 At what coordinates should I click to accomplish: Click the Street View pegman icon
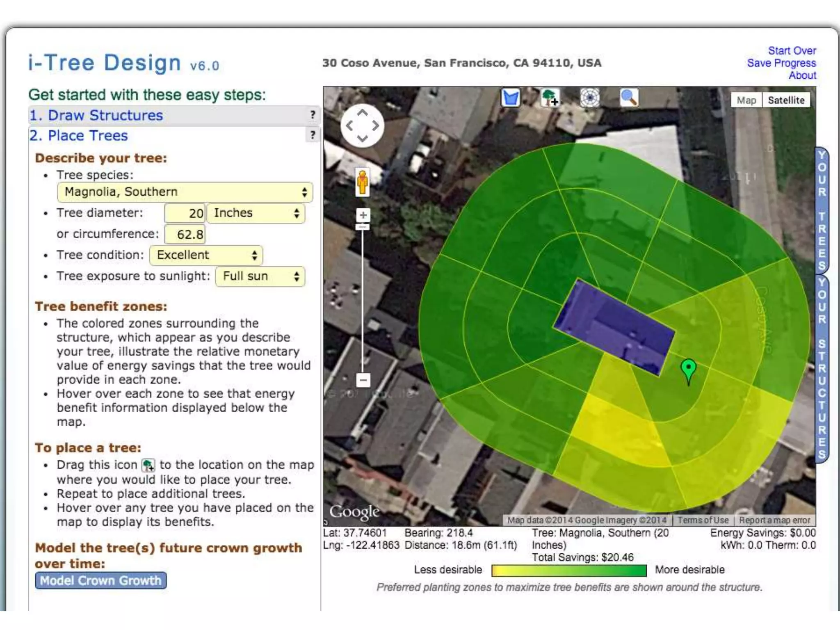pos(362,182)
